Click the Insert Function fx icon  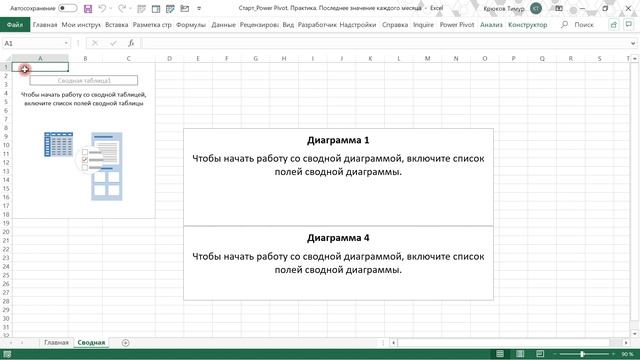click(x=131, y=43)
